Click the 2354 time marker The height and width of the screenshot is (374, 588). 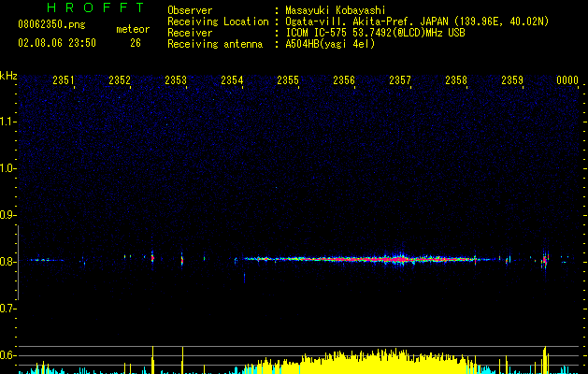pos(232,79)
